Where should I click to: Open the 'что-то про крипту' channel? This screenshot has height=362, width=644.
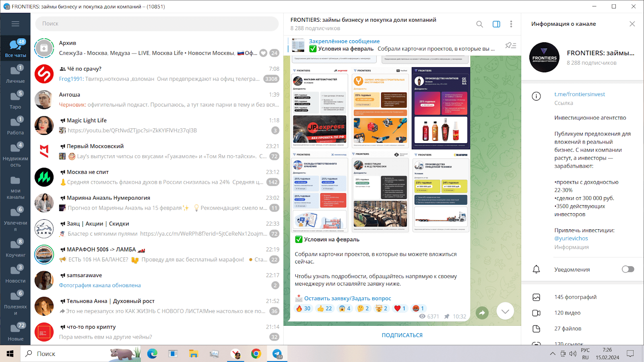157,332
